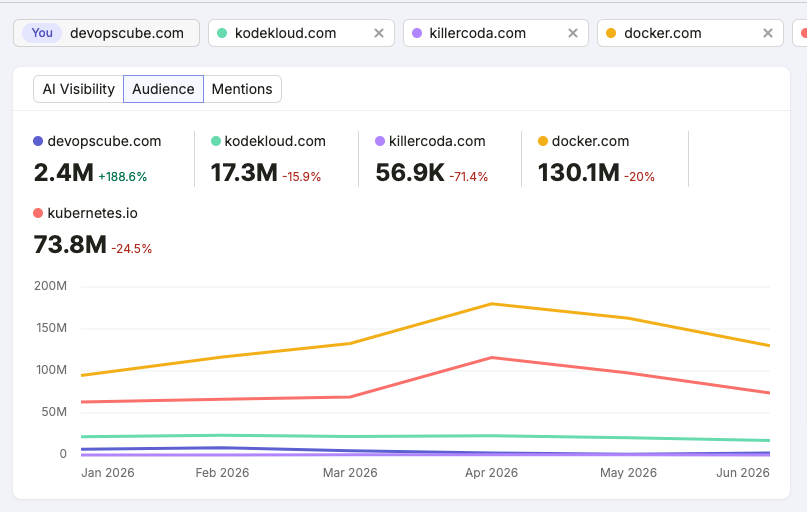The width and height of the screenshot is (807, 512).
Task: Click the orange docker.com line peak at Apr 2026
Action: 492,304
